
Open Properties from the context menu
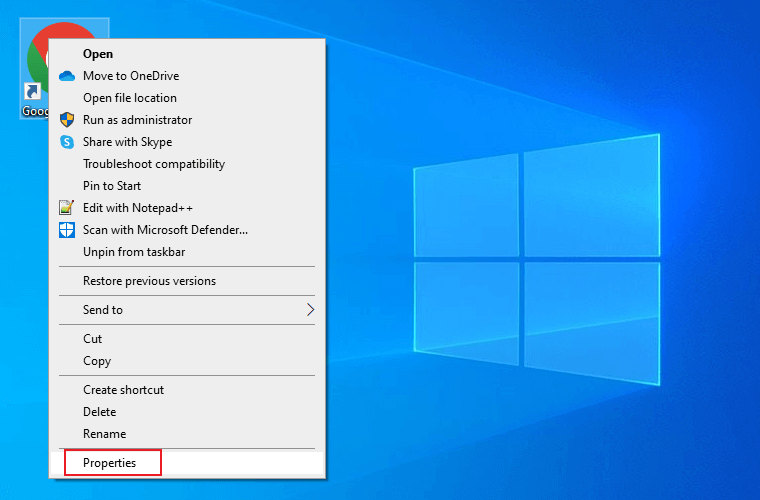click(187, 463)
